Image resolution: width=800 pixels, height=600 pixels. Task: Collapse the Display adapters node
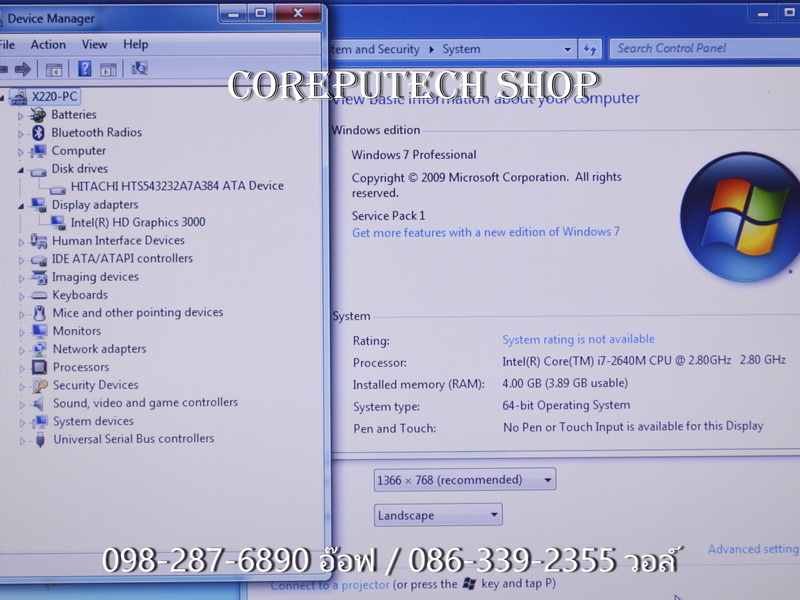(21, 206)
